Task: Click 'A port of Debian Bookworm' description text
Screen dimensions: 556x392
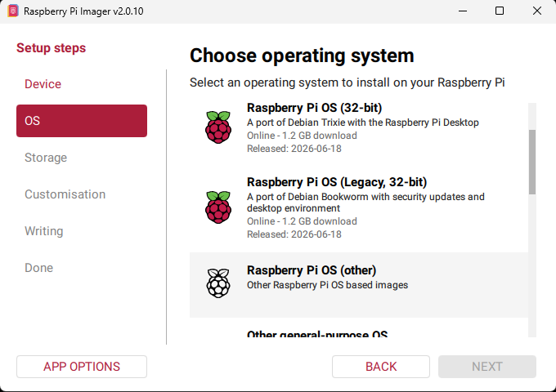Action: coord(365,203)
